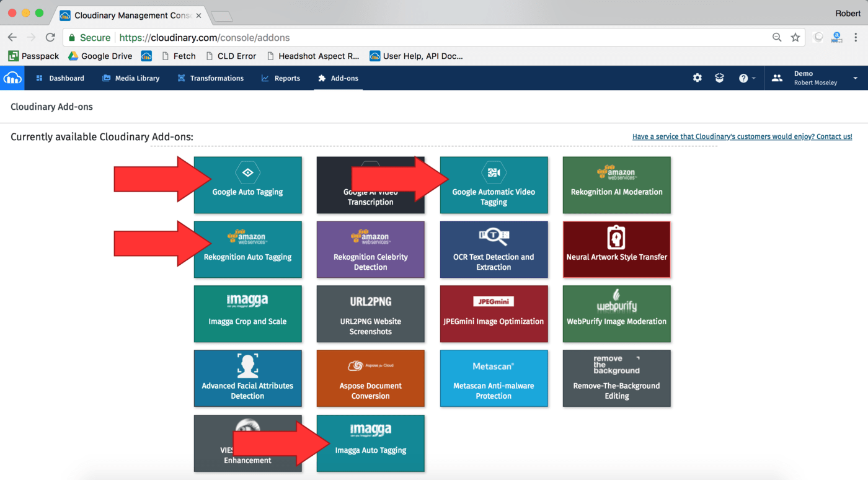This screenshot has width=868, height=480.
Task: Select the Add-ons tab
Action: click(x=338, y=78)
